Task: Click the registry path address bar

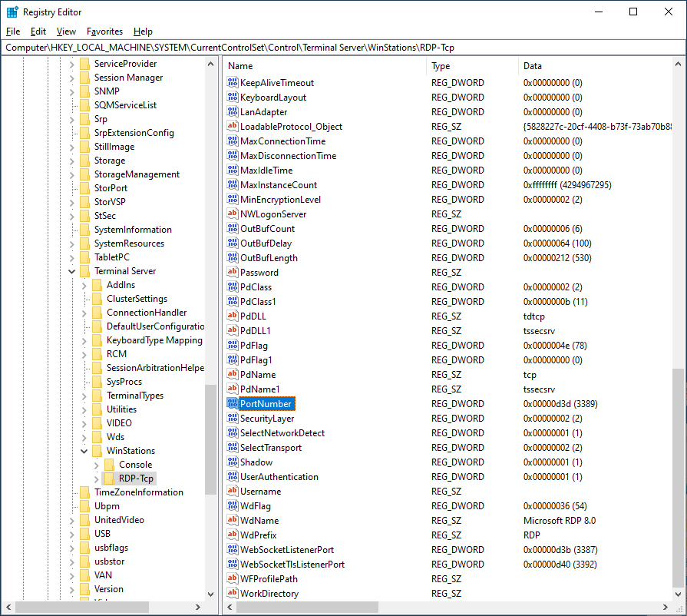Action: point(343,48)
